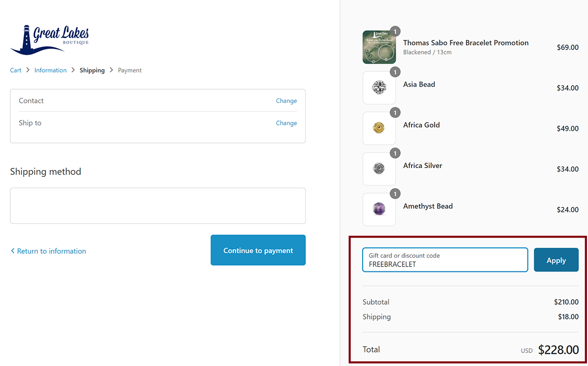Click the $18.00 shipping amount
Screen dimensions: 588x366
click(568, 317)
